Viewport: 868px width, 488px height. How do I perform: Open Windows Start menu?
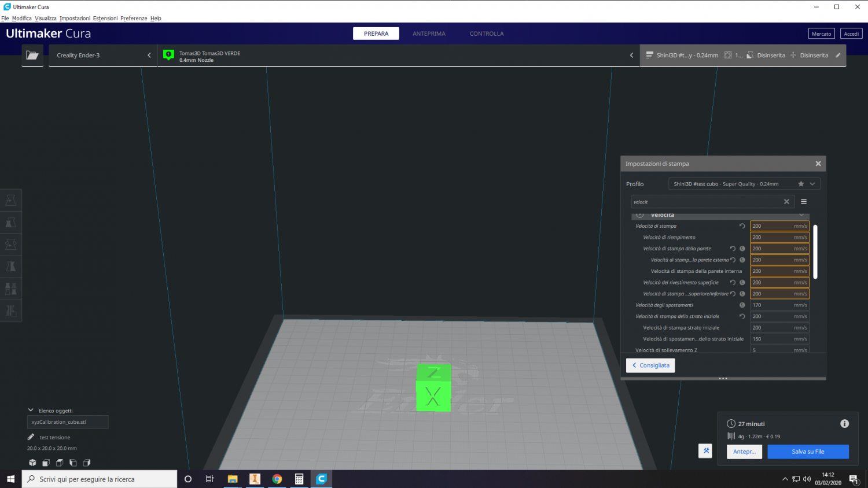tap(10, 479)
